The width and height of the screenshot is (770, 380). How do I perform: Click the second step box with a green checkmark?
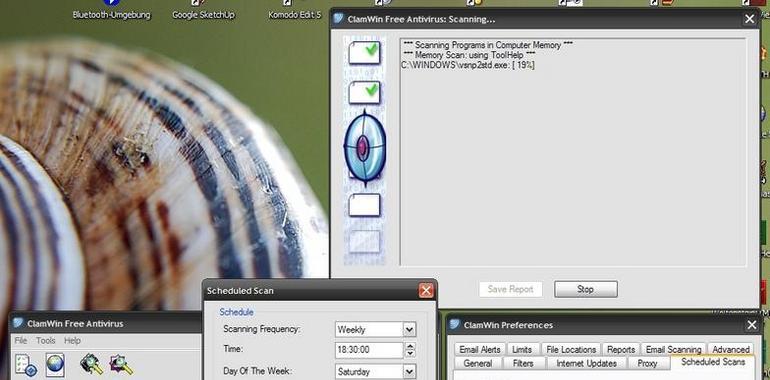click(364, 92)
